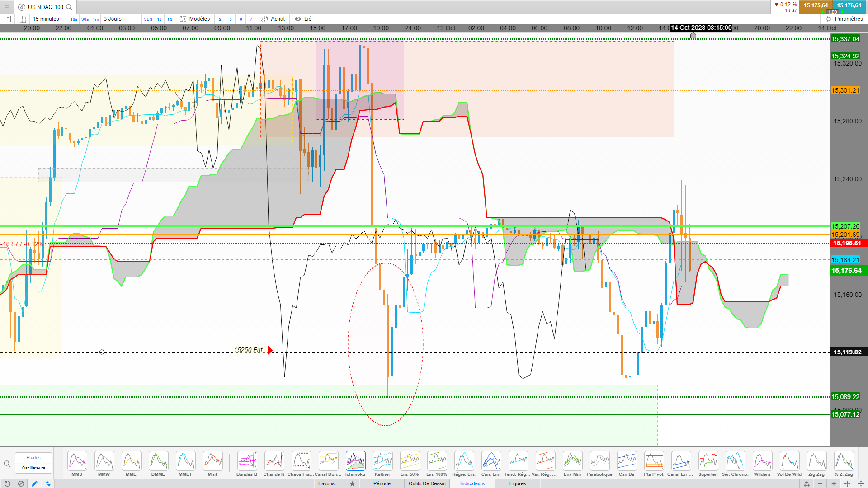Open the 3 Jours range dropdown
Screen dimensions: 868x488
113,19
